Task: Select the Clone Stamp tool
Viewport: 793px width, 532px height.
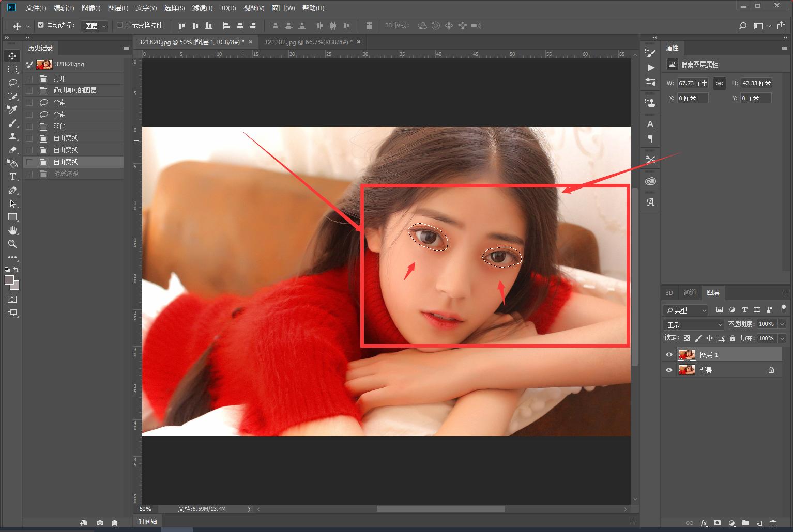Action: (x=12, y=136)
